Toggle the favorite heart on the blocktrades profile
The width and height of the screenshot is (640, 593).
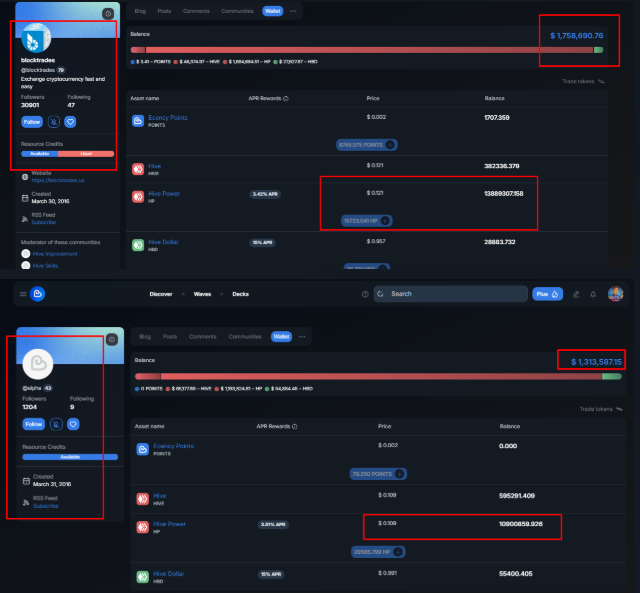point(70,121)
